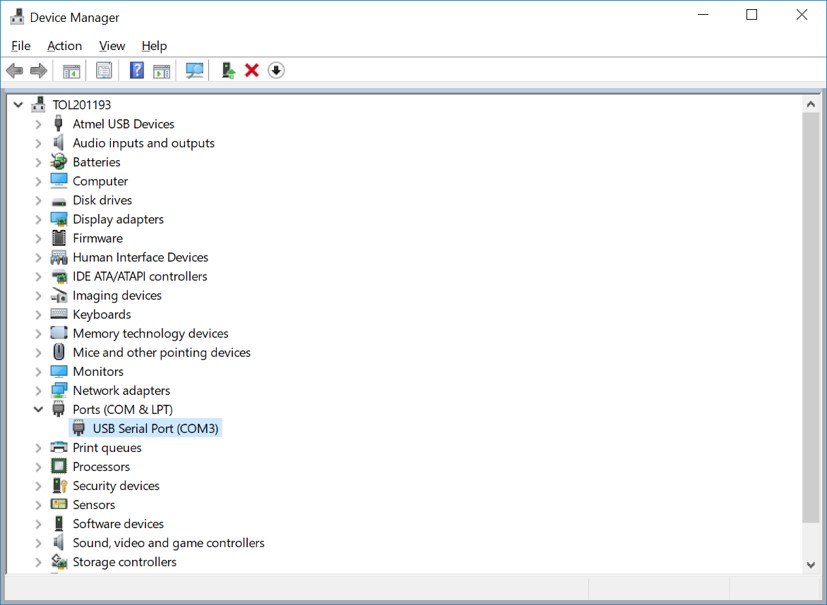Open the View menu

pos(112,46)
